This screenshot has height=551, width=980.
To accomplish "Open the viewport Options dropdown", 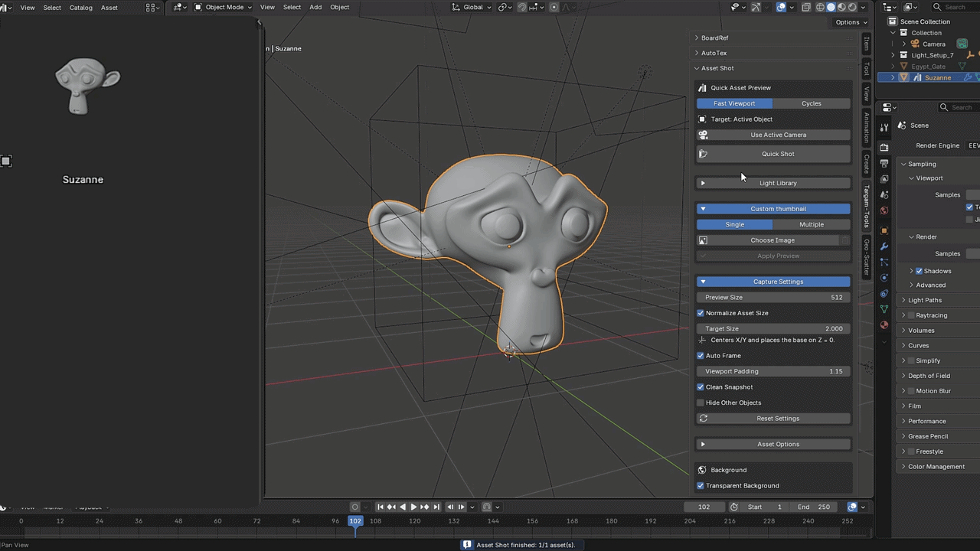I will coord(851,22).
